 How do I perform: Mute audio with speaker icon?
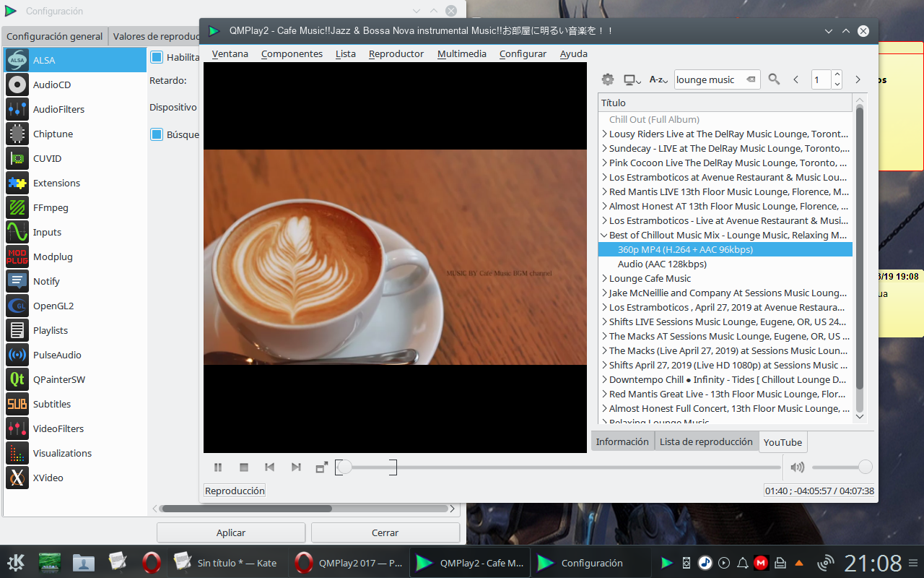(x=797, y=467)
